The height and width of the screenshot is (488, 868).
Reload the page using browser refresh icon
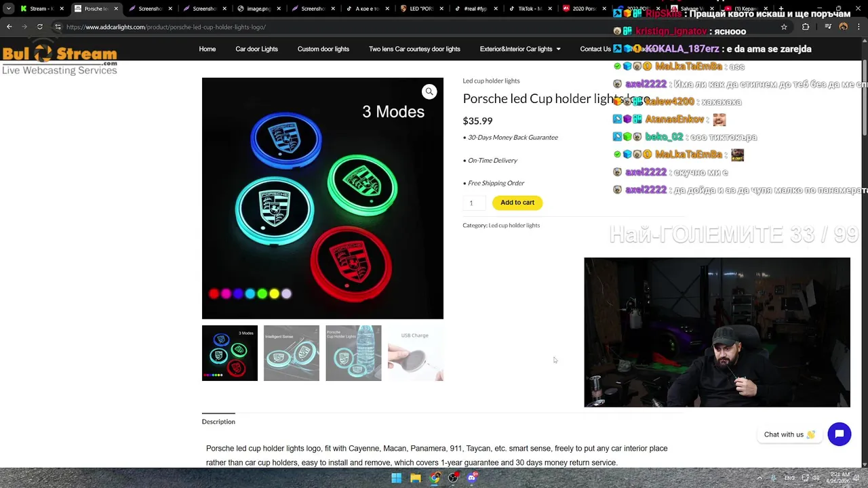click(x=40, y=27)
